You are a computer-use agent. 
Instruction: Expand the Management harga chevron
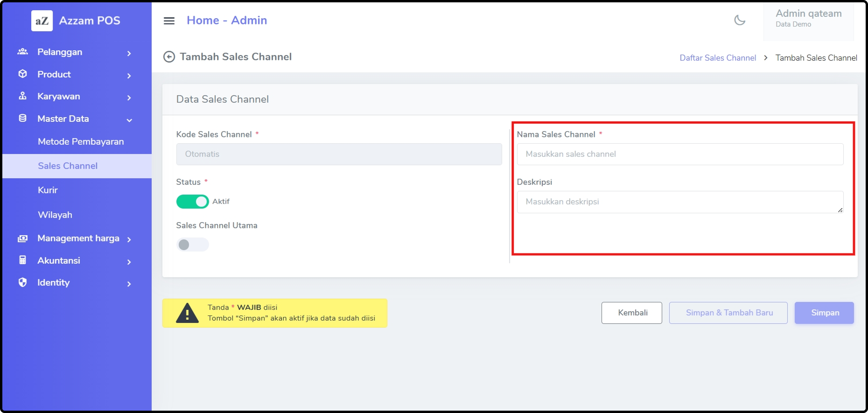coord(129,239)
